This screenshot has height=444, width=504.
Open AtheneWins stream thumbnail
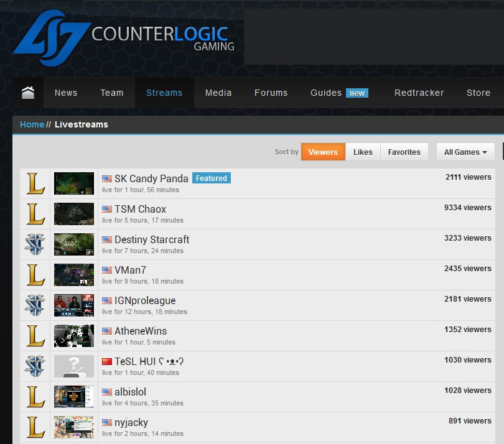[74, 336]
